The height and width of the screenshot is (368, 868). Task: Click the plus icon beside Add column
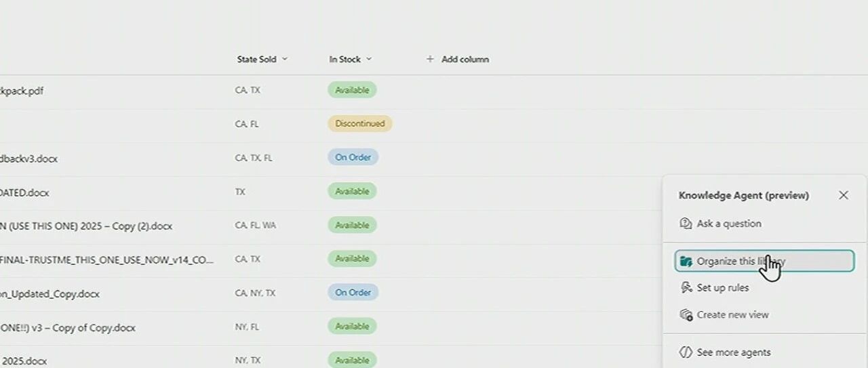(x=430, y=59)
